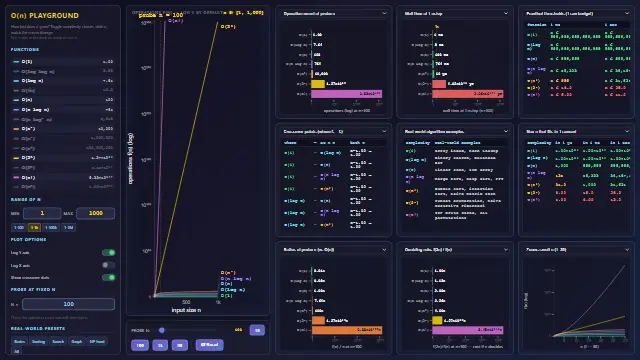Click the yellow bar in doubling ratio chart
The width and height of the screenshot is (640, 360).
coord(437,320)
